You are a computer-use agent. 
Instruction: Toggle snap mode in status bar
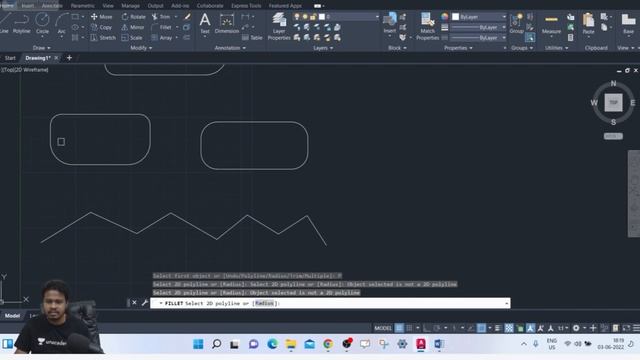(x=409, y=328)
